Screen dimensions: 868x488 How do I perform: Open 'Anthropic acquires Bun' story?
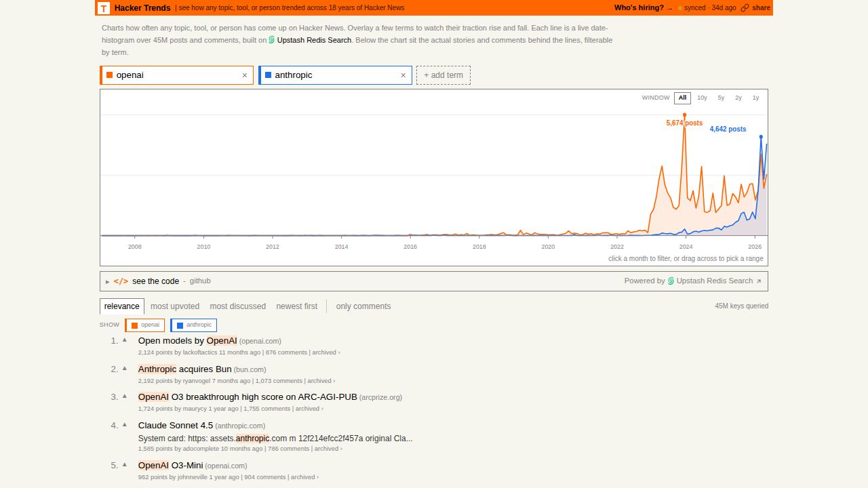click(x=185, y=369)
